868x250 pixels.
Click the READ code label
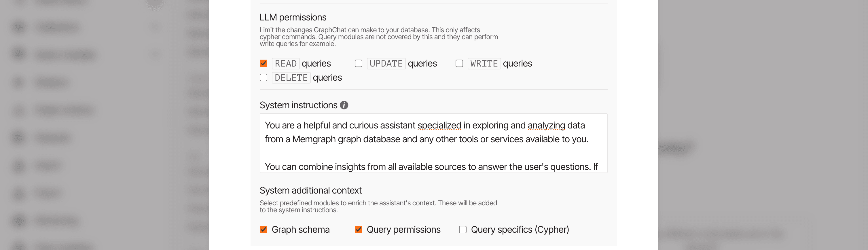pyautogui.click(x=285, y=63)
